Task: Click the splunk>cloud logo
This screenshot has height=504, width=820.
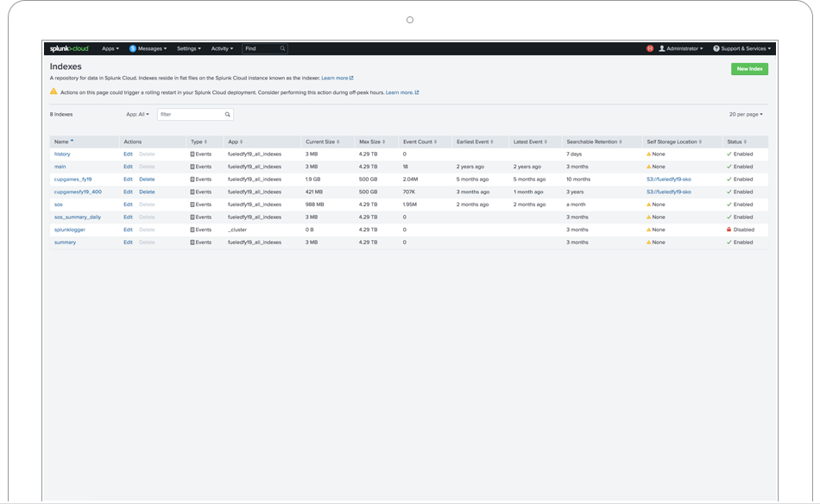Action: (x=70, y=48)
